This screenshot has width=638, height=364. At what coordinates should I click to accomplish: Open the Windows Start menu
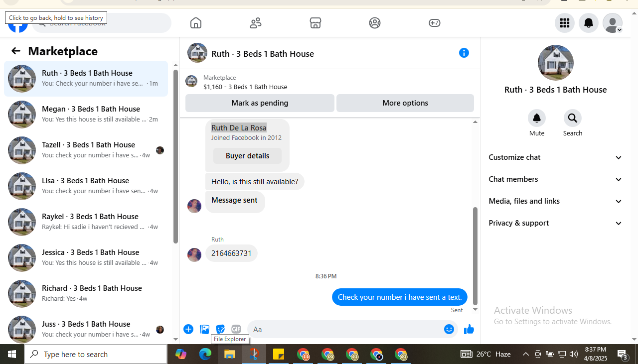coord(12,354)
